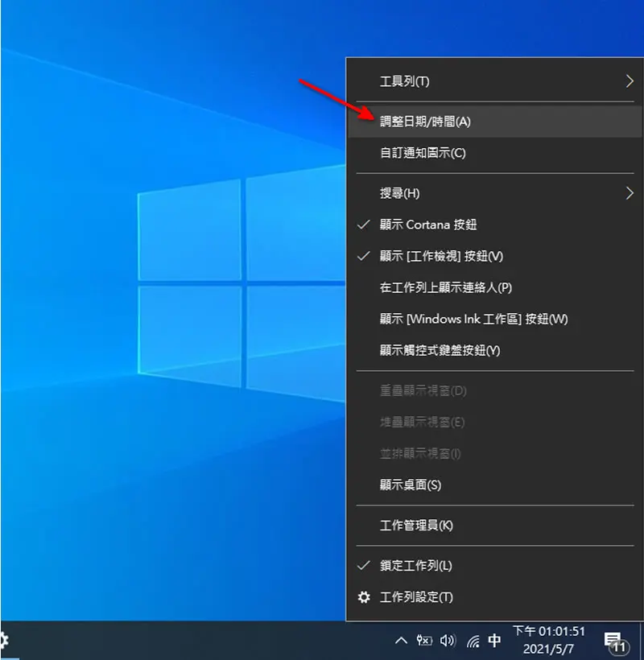Click the battery status tray icon
The height and width of the screenshot is (660, 644).
coord(424,640)
